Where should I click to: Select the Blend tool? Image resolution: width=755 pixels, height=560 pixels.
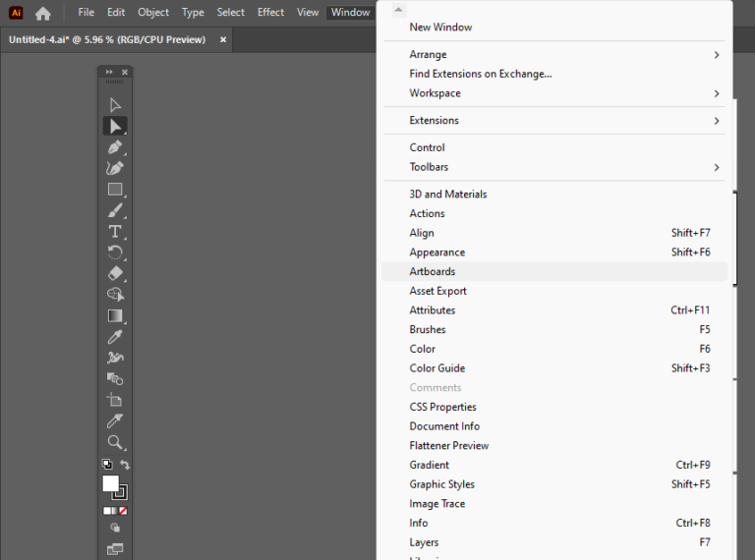[115, 378]
